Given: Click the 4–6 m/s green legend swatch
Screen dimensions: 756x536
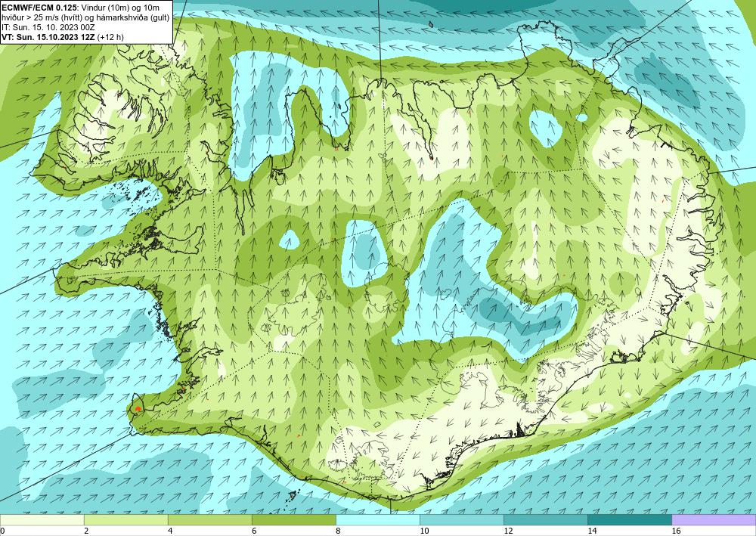Looking at the screenshot, I should tap(209, 520).
